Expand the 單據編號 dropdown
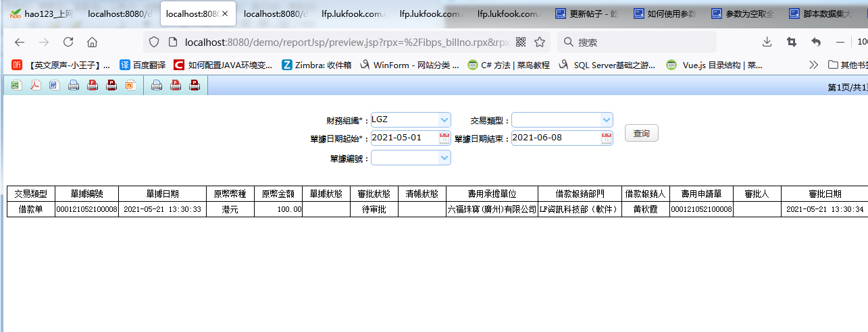This screenshot has width=868, height=332. coord(444,158)
